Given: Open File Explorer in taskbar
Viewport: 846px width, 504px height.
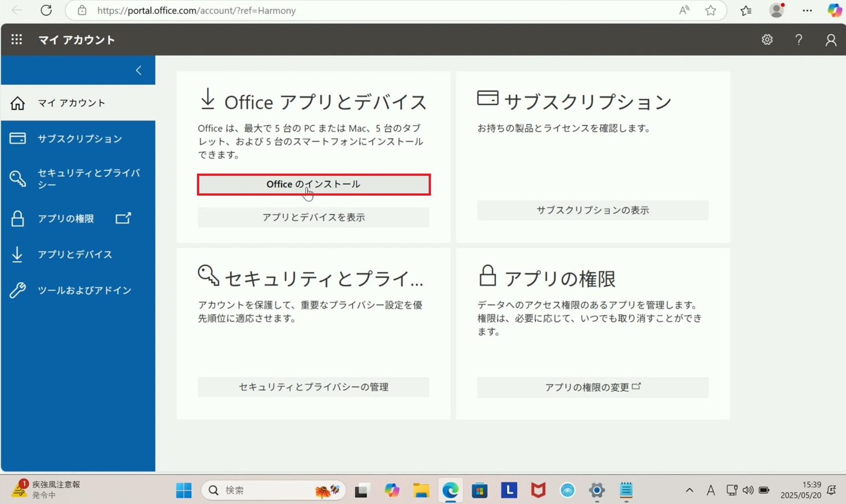Looking at the screenshot, I should click(421, 490).
